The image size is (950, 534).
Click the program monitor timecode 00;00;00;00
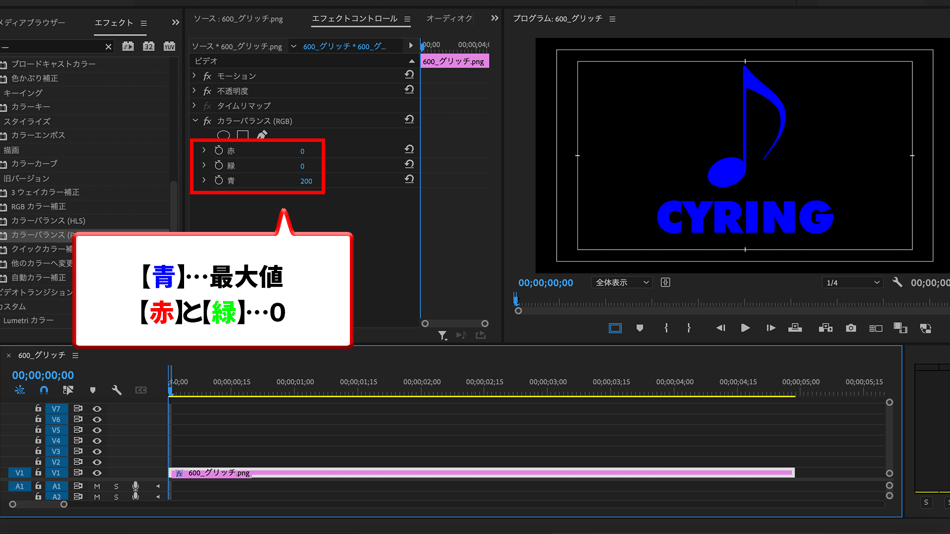tap(545, 282)
